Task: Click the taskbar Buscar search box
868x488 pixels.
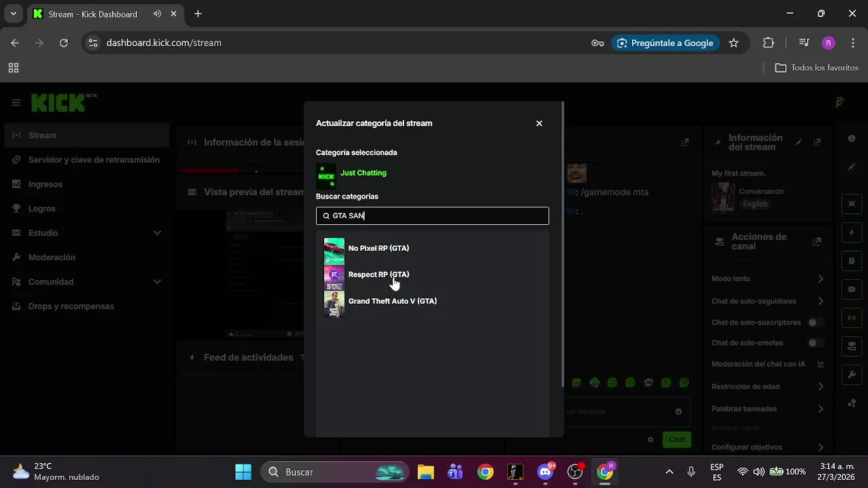Action: [x=336, y=472]
